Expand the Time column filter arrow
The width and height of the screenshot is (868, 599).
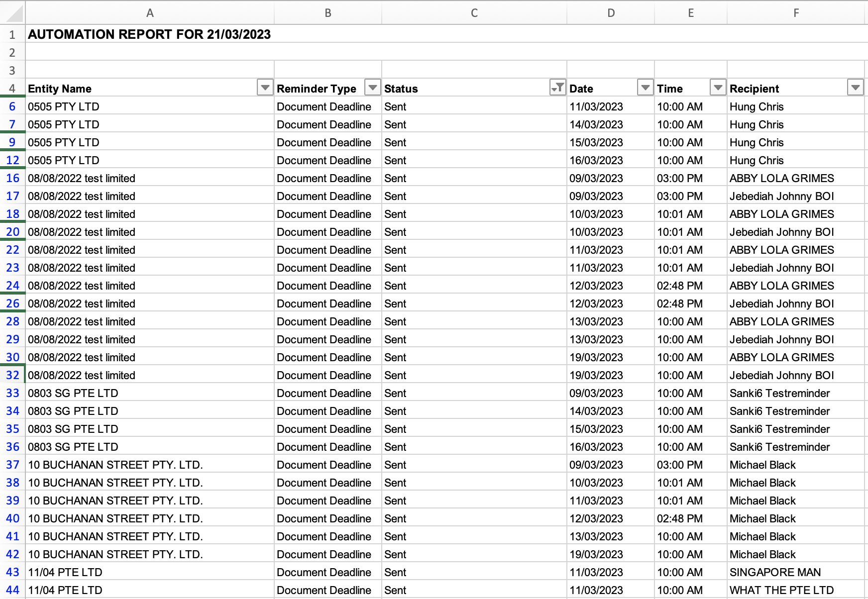pos(718,88)
